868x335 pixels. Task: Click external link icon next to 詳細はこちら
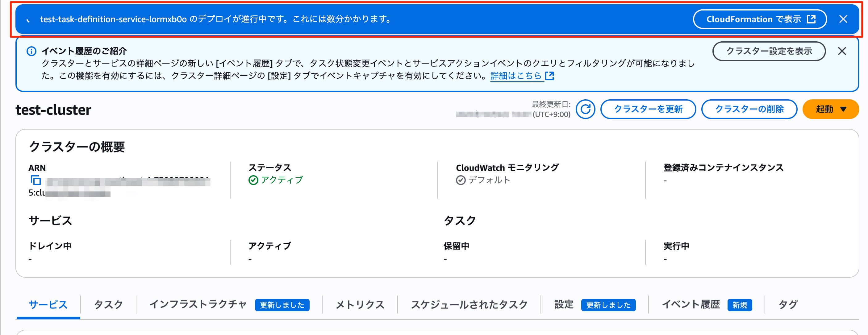click(x=550, y=77)
